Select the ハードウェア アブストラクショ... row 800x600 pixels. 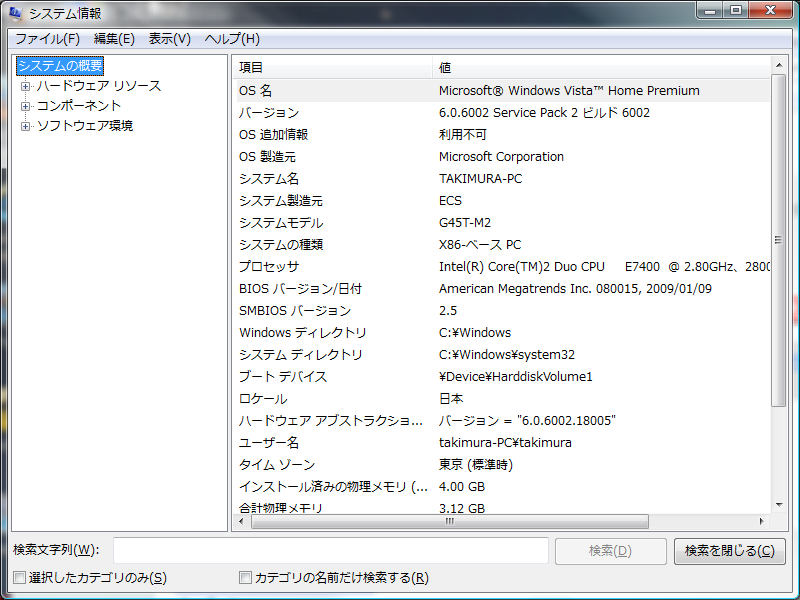[x=502, y=421]
